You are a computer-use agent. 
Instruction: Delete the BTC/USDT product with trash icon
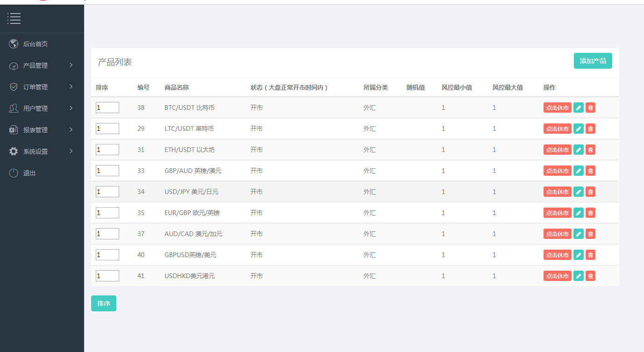point(590,108)
